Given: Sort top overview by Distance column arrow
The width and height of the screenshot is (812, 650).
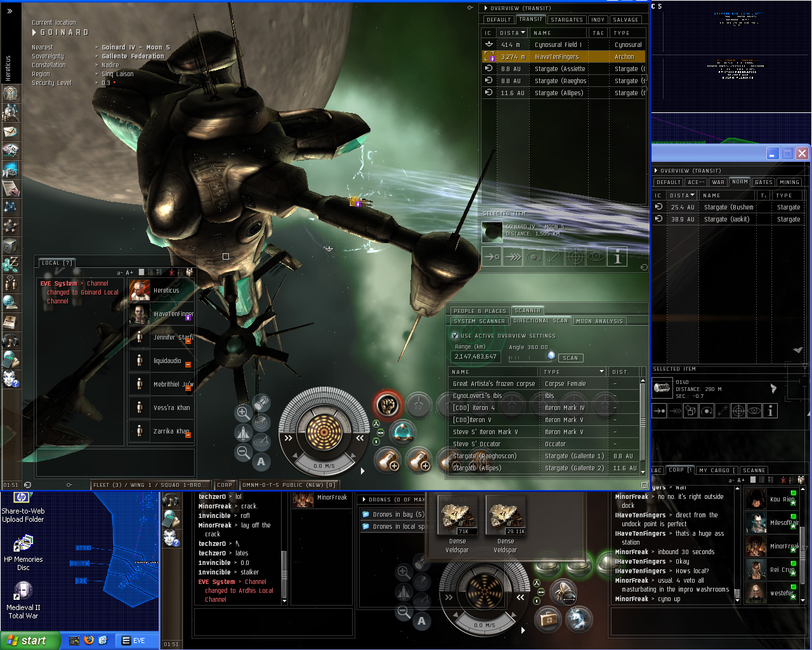Looking at the screenshot, I should pyautogui.click(x=523, y=33).
